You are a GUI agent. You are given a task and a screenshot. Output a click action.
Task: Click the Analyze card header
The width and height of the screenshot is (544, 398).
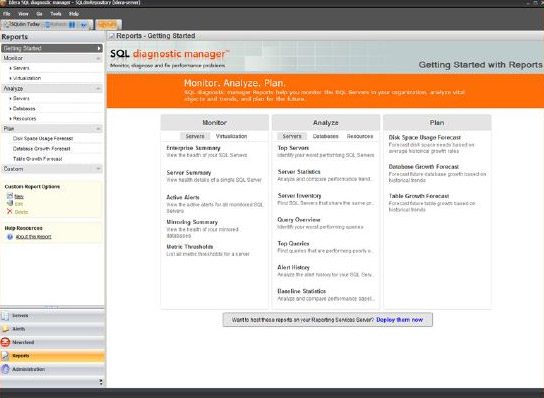pyautogui.click(x=325, y=123)
